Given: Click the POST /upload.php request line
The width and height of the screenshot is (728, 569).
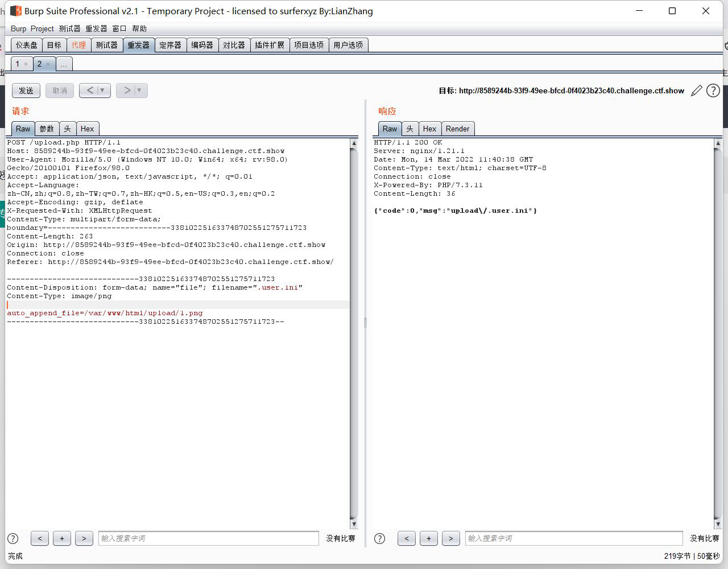Looking at the screenshot, I should (64, 142).
